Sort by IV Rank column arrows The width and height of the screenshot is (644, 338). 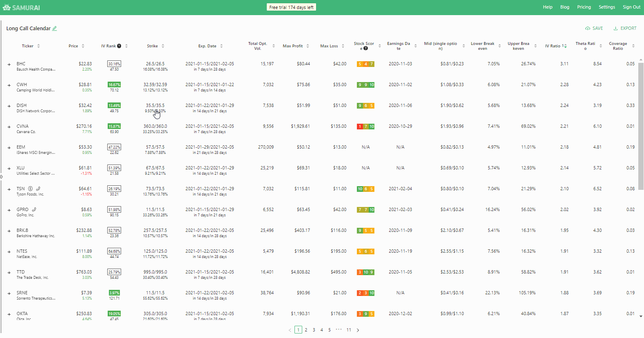(x=126, y=46)
